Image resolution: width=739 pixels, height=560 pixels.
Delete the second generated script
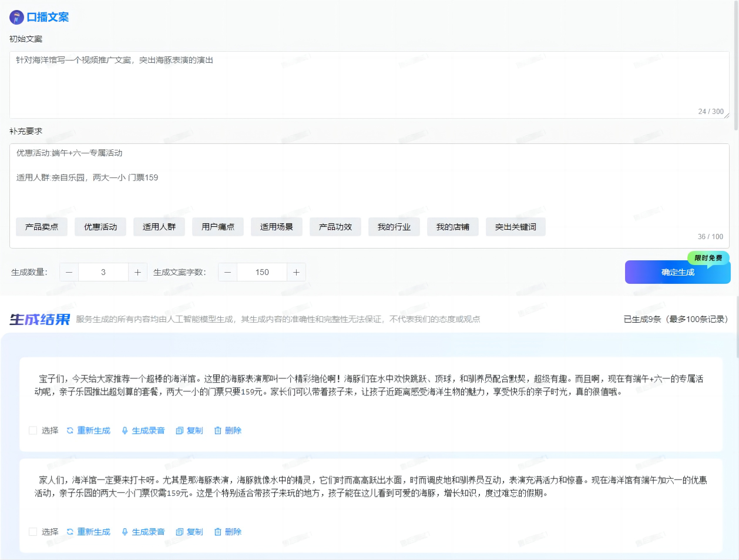228,532
